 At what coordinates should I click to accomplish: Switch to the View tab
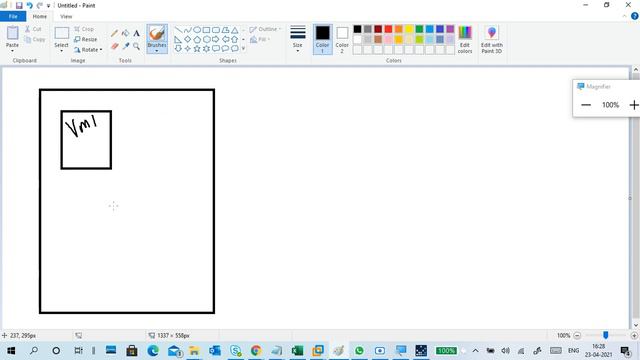66,16
